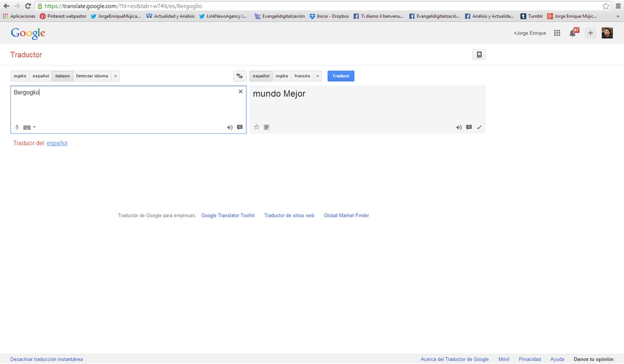Viewport: 624px width, 364px height.
Task: Star the translation to save it
Action: coord(257,127)
